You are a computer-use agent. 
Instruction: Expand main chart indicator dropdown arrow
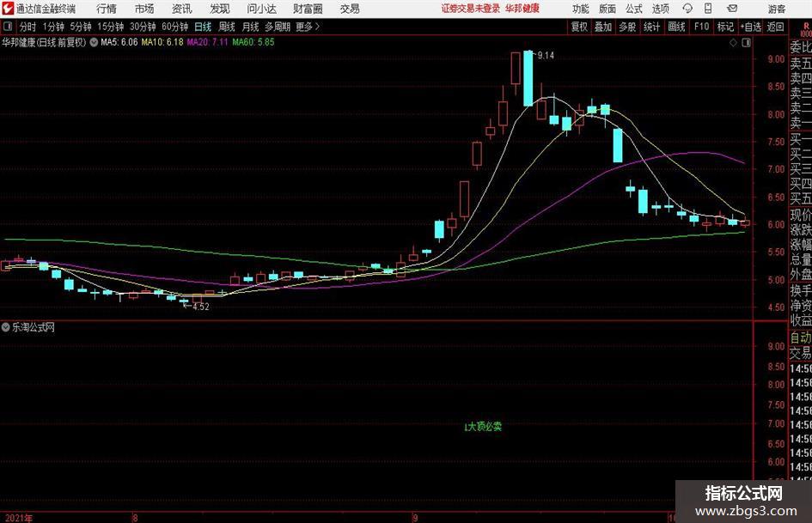pyautogui.click(x=94, y=42)
